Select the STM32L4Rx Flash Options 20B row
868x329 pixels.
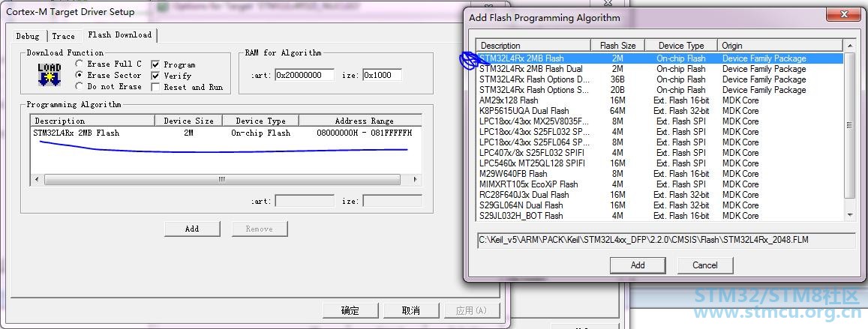[660, 90]
